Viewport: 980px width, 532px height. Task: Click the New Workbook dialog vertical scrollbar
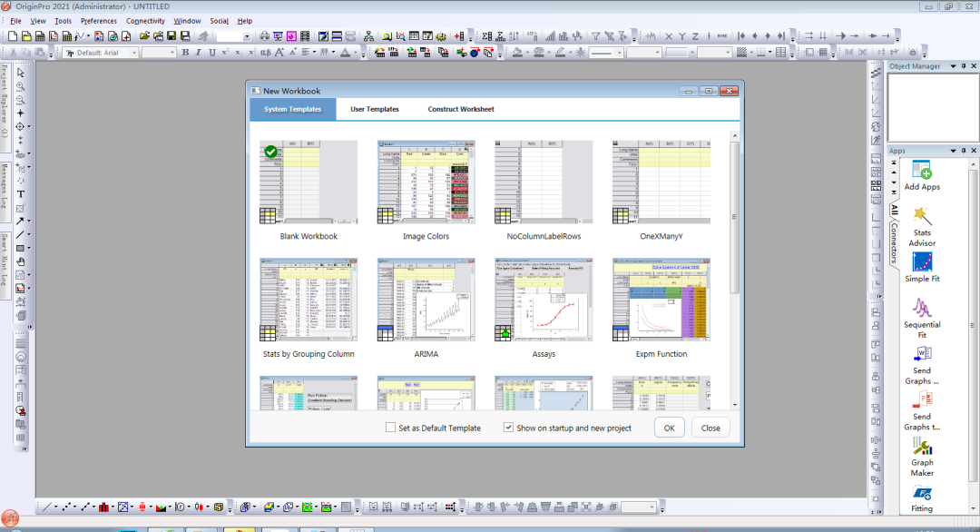coord(734,270)
